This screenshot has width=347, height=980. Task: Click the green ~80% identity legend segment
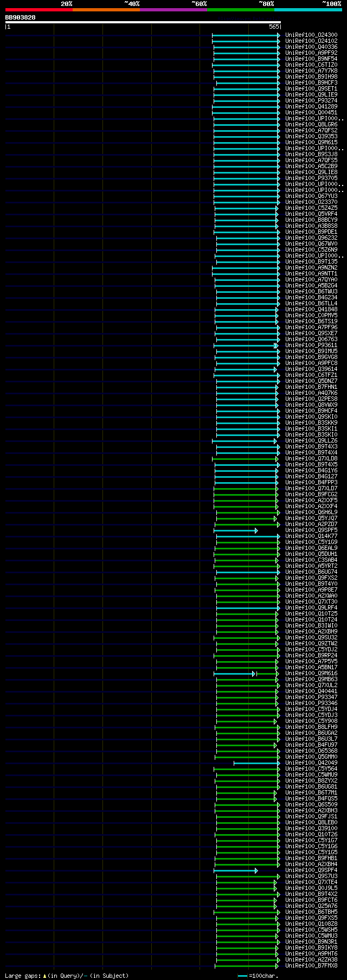coord(240,10)
